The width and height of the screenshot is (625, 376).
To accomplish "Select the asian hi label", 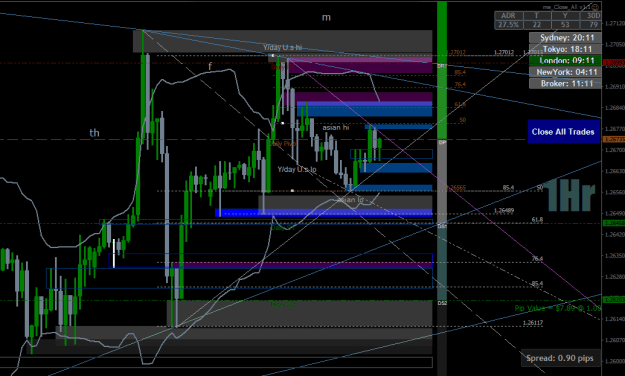I will [x=336, y=128].
